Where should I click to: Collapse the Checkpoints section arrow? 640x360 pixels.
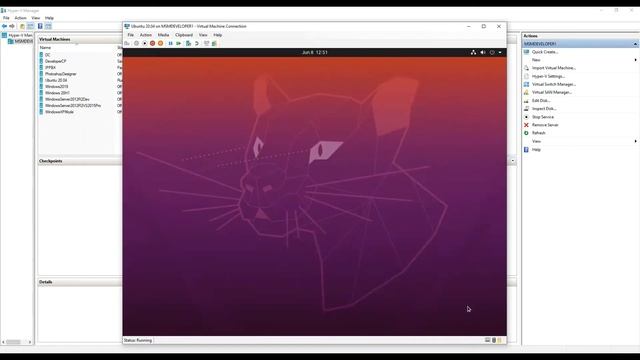pyautogui.click(x=513, y=161)
